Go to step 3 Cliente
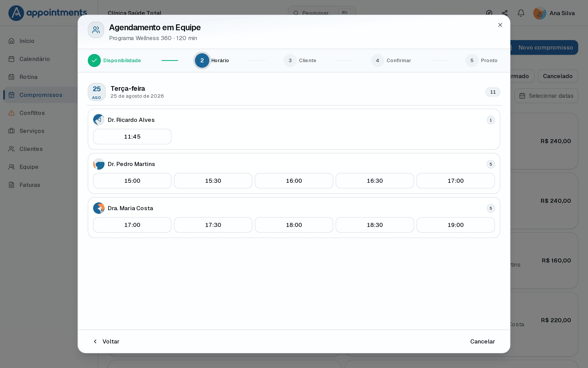This screenshot has width=588, height=368. (x=300, y=60)
